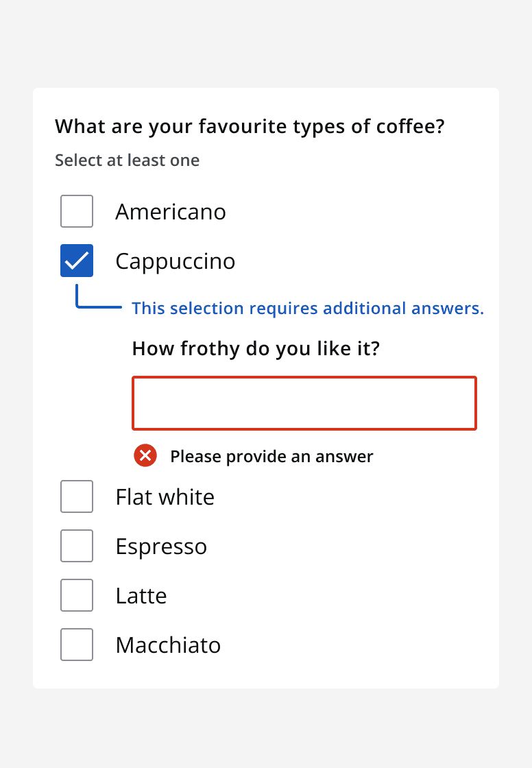
Task: Check the Espresso checkbox
Action: pos(76,546)
